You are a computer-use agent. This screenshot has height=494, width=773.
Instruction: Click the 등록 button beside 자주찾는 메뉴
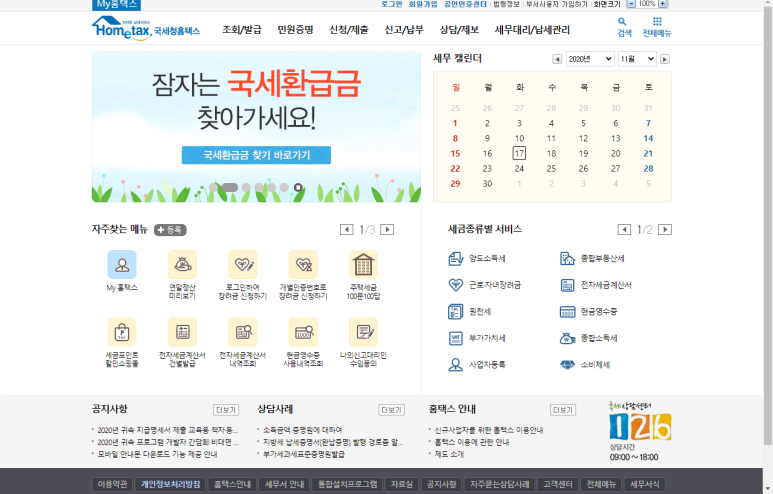(170, 230)
